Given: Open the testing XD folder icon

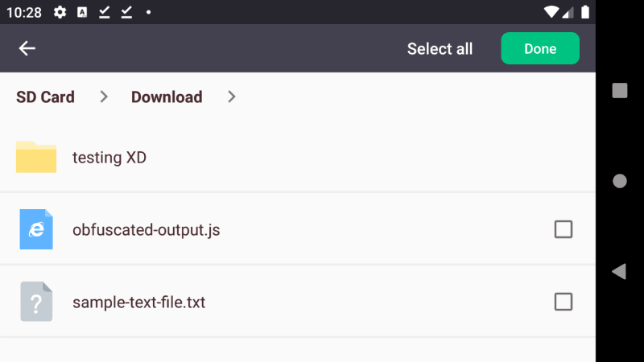Looking at the screenshot, I should [x=36, y=157].
